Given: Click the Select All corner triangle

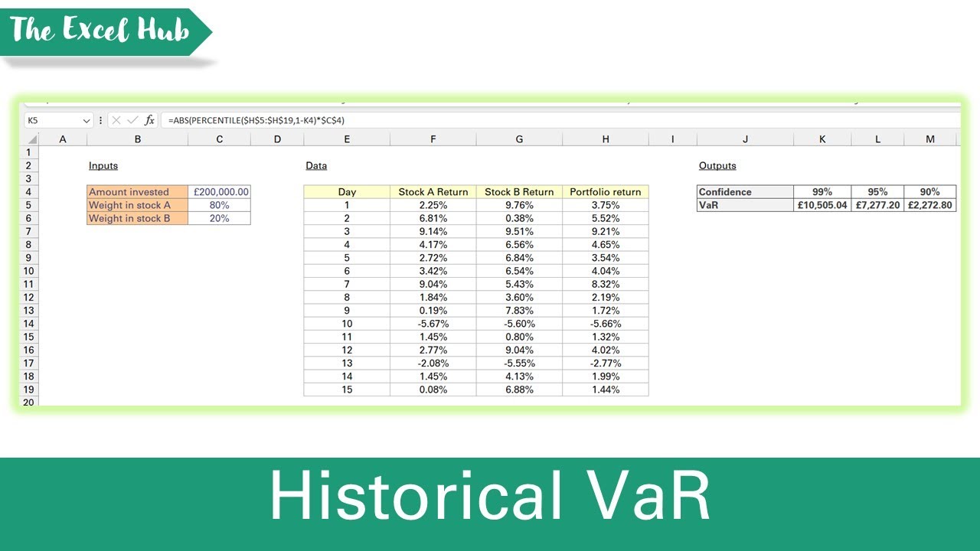Looking at the screenshot, I should pyautogui.click(x=31, y=139).
